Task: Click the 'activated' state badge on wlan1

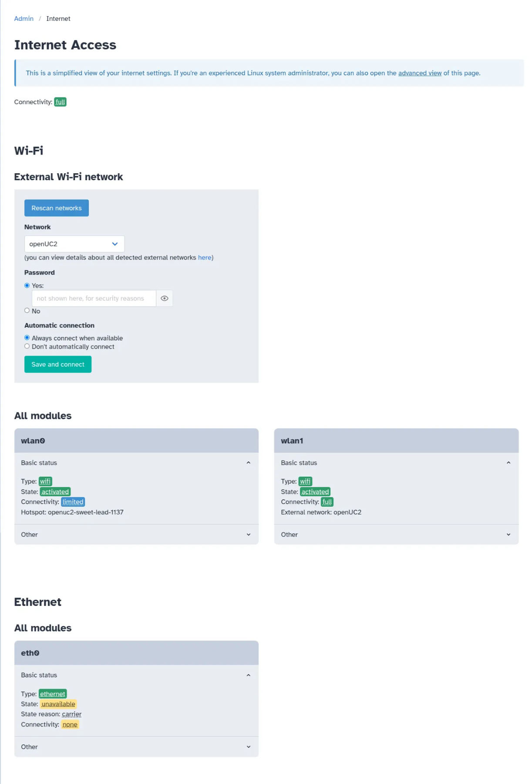Action: pyautogui.click(x=315, y=491)
